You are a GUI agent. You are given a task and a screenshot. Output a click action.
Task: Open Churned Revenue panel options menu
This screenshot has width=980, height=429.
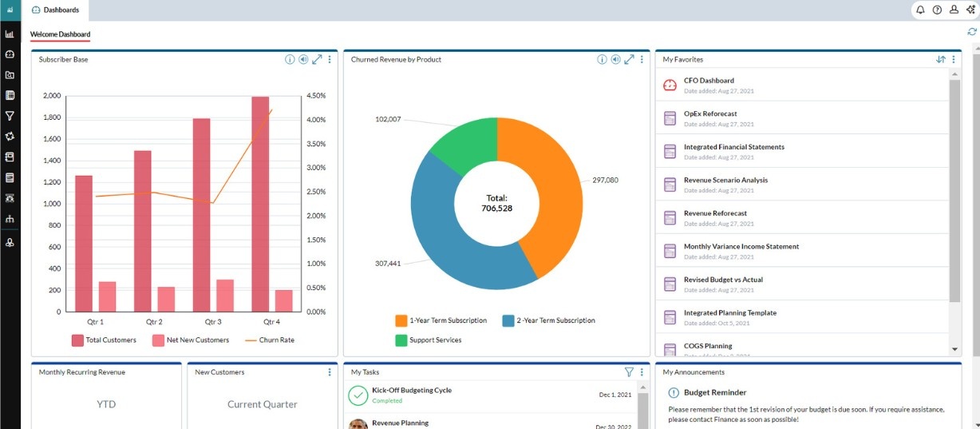(x=642, y=59)
